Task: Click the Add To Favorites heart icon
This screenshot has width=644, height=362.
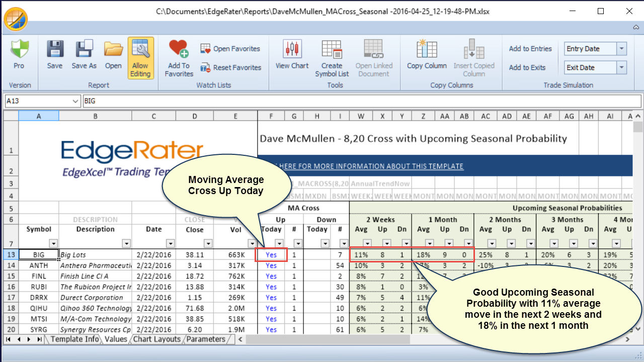Action: 179,49
